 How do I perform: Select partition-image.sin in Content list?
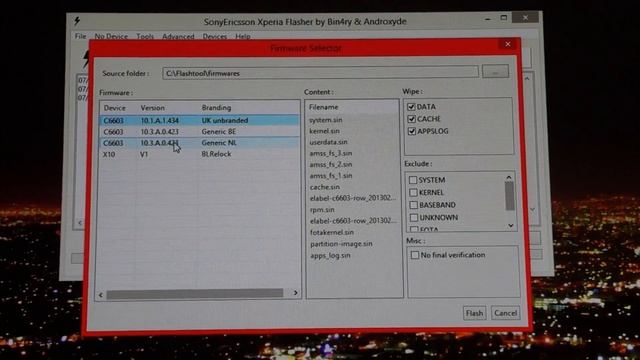[x=341, y=244]
